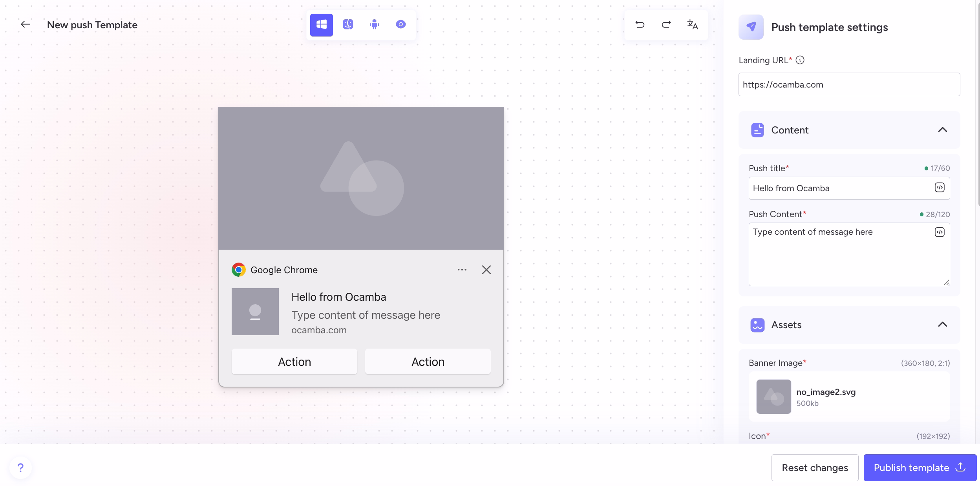
Task: Undo the last change
Action: click(x=639, y=24)
